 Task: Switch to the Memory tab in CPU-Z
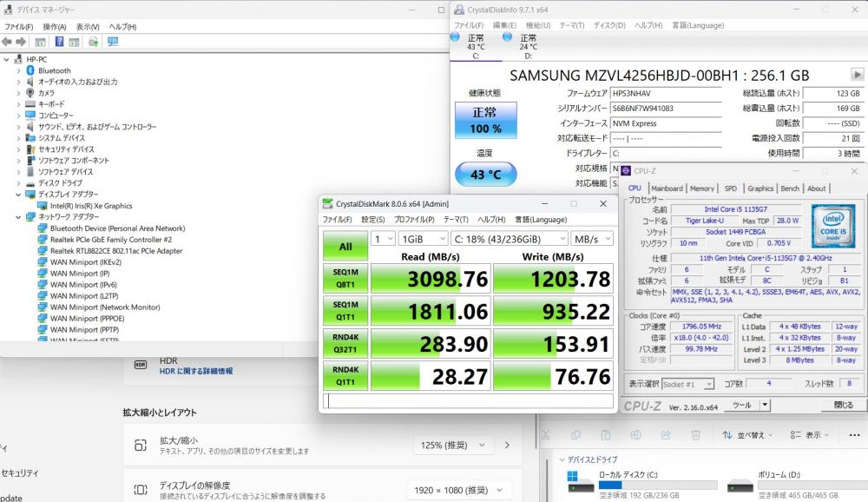coord(701,188)
